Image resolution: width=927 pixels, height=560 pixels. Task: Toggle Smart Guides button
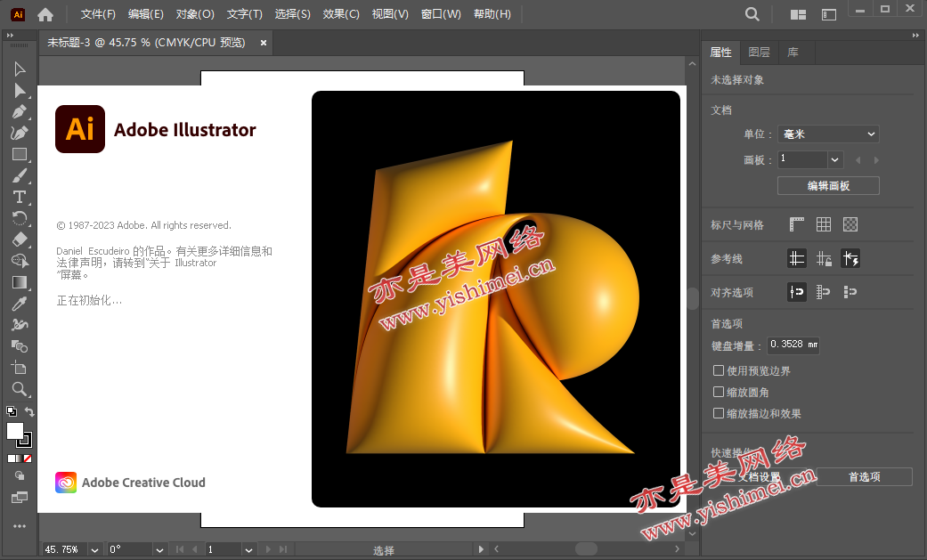[x=850, y=258]
